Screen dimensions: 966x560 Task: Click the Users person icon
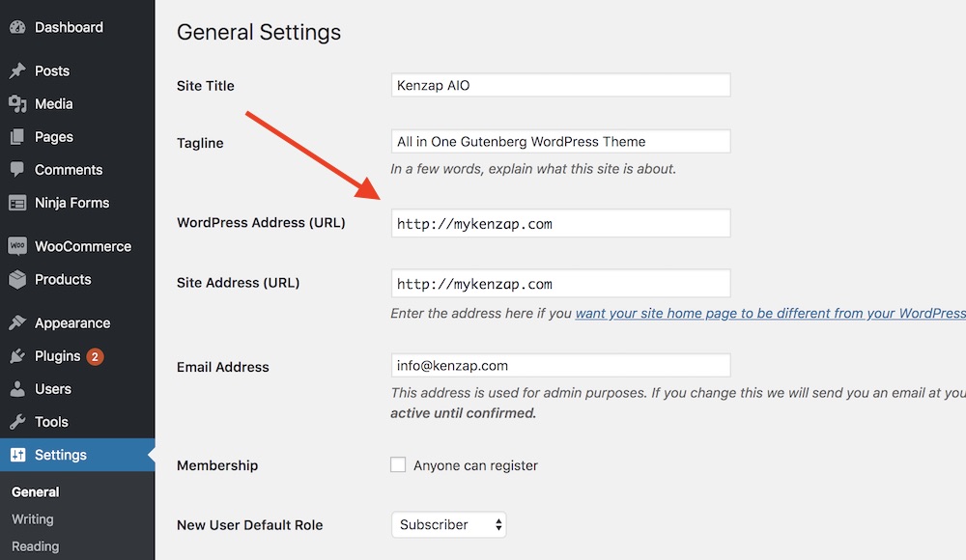(17, 389)
